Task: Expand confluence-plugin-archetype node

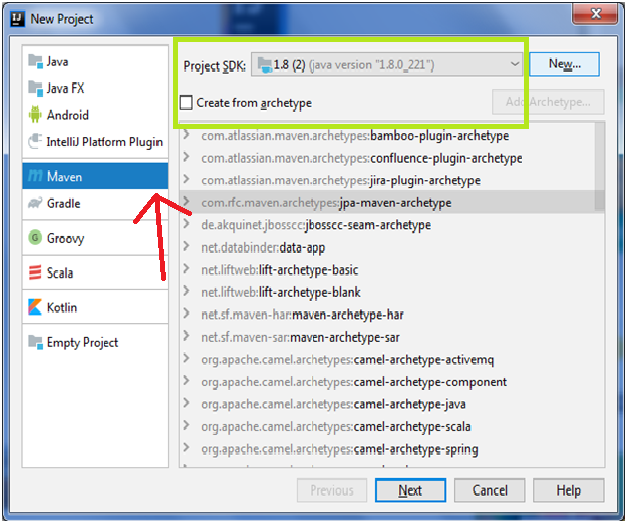Action: coord(186,157)
